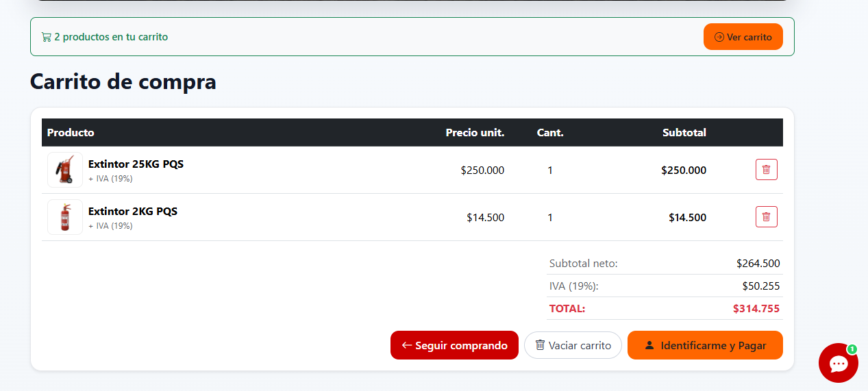
Task: Click the Cant. column header
Action: 550,132
